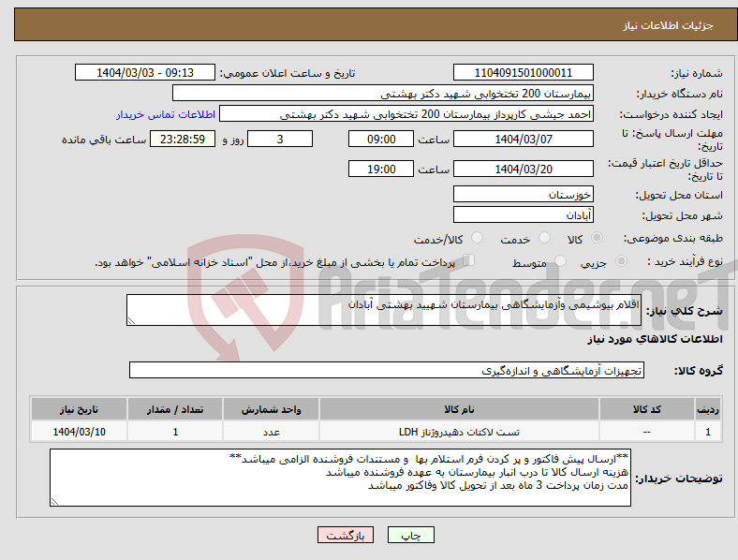Viewport: 738px width, 560px height.
Task: Toggle the اسناد خزانه اسلامی payment checkbox
Action: coord(469,260)
